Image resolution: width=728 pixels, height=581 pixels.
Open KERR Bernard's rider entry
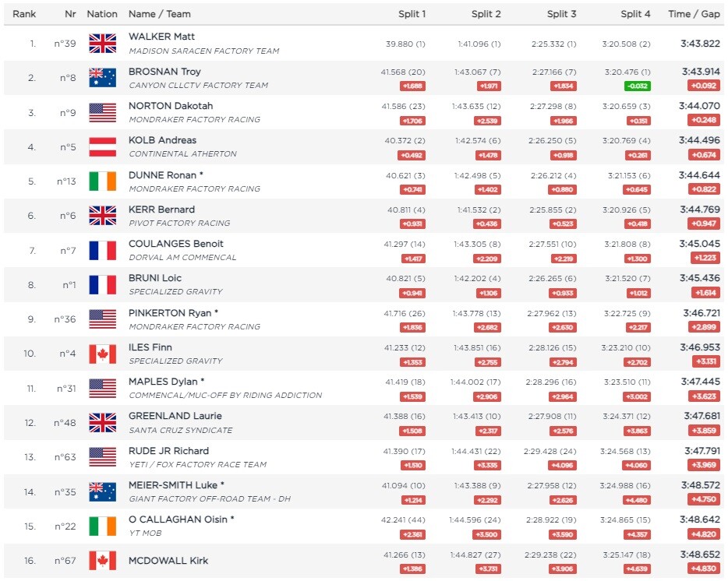161,210
